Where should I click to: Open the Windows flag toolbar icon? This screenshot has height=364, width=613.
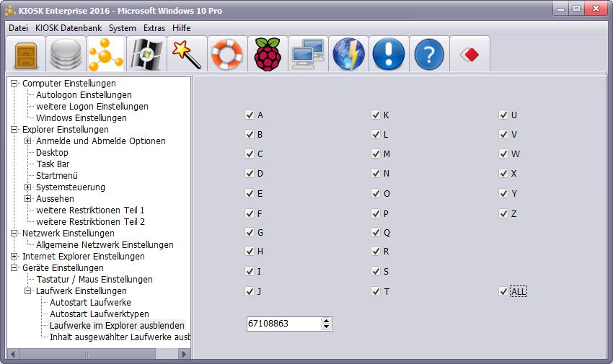tap(146, 55)
